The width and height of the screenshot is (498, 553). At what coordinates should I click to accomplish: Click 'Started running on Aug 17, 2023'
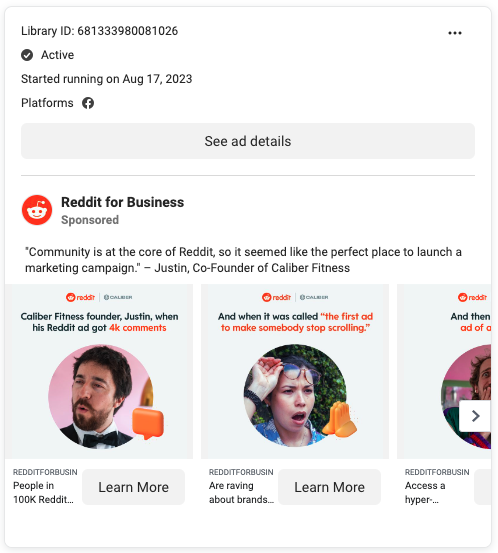coord(107,79)
